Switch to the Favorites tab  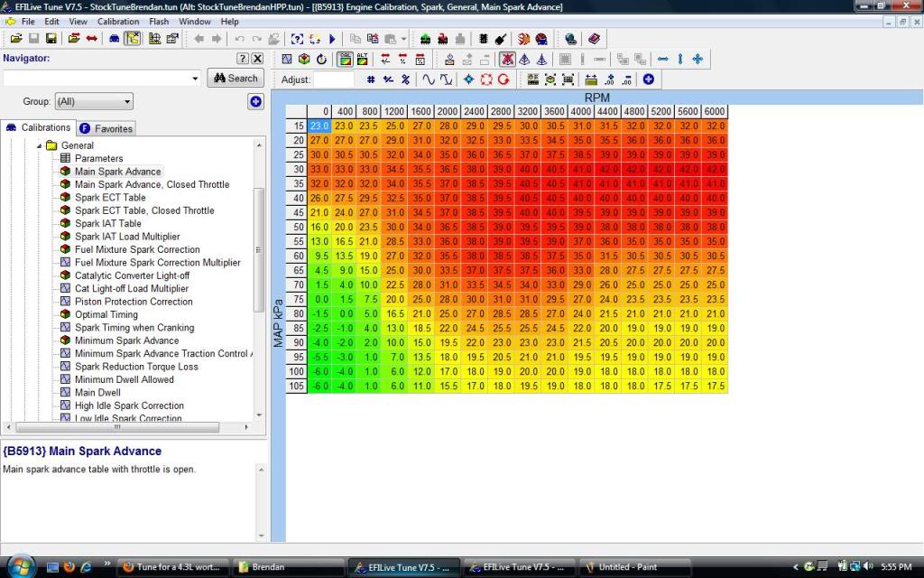106,128
